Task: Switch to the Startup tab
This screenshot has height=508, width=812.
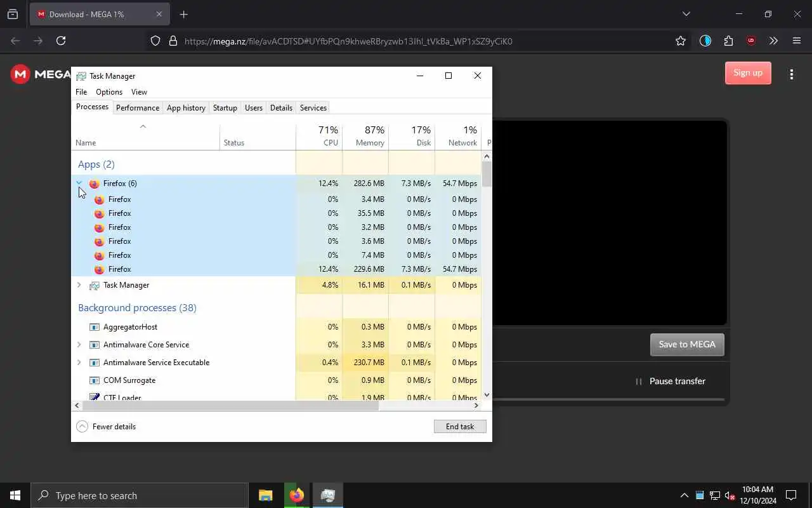Action: point(225,108)
